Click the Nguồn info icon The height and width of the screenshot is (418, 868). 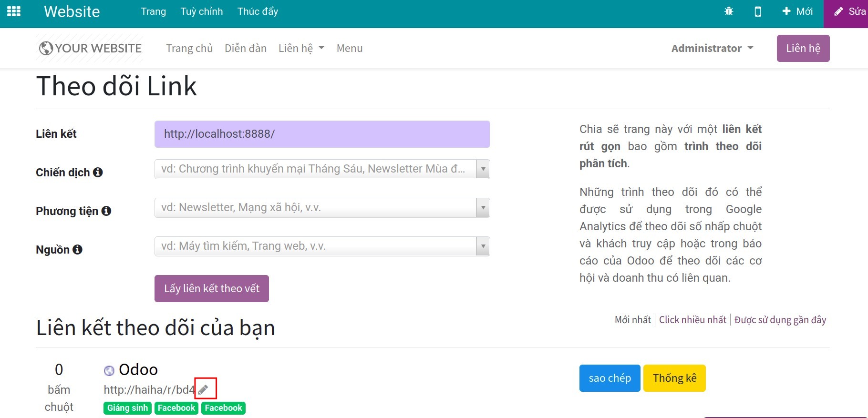pos(77,250)
